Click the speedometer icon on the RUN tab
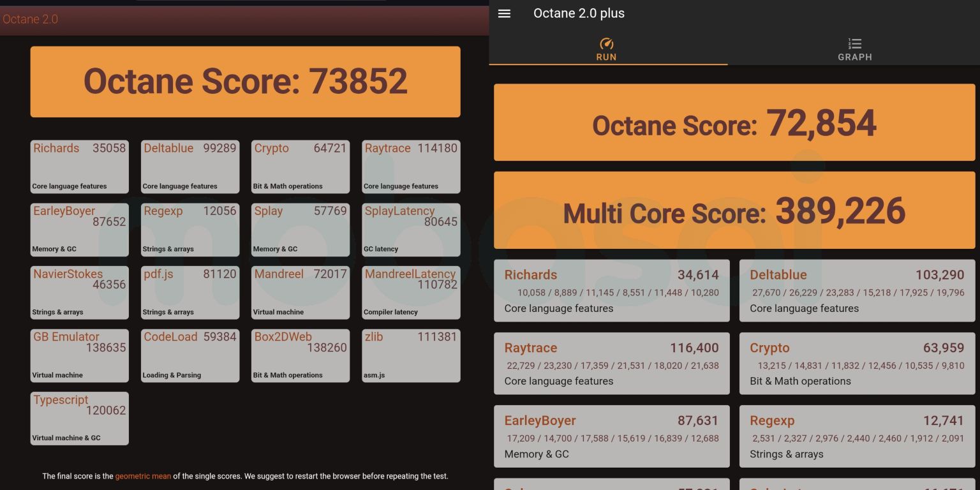This screenshot has height=490, width=980. coord(606,43)
